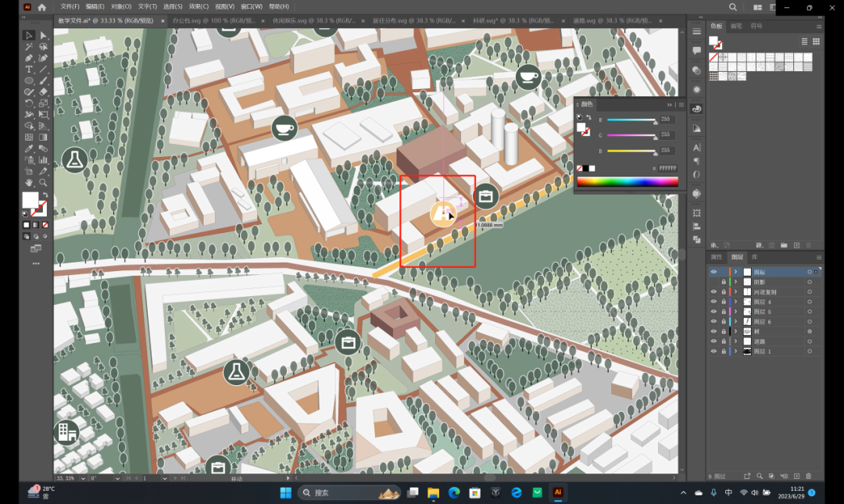Hide the 树 layer
Screen dimensions: 844x504
click(x=713, y=331)
